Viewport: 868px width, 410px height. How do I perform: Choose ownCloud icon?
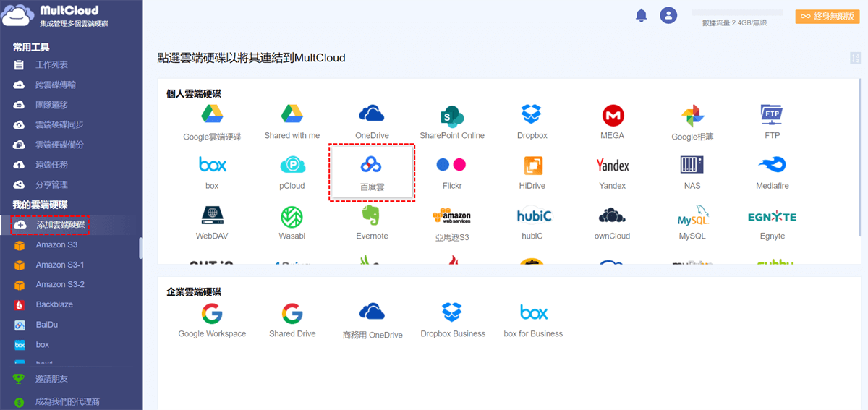click(613, 215)
